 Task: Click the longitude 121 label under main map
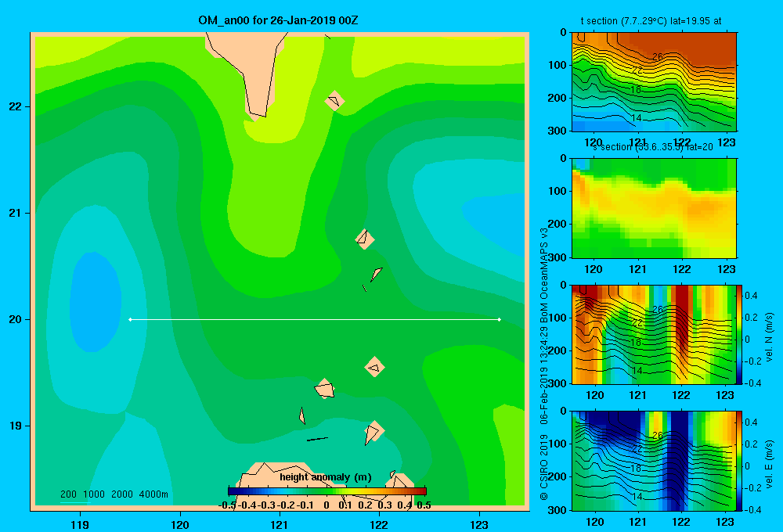(x=280, y=524)
